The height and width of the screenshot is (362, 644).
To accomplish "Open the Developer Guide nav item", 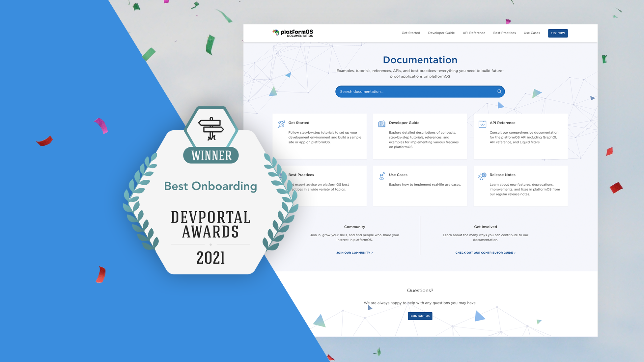I will 441,33.
